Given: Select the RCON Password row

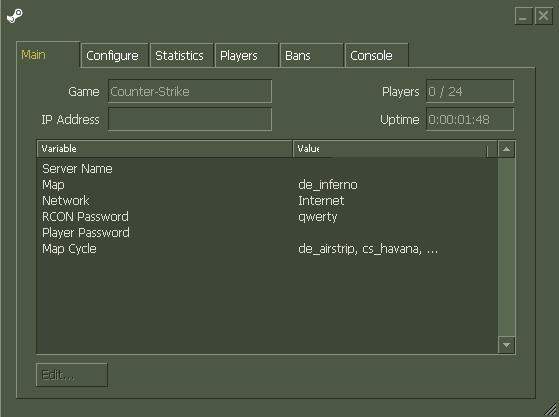Looking at the screenshot, I should pos(267,217).
